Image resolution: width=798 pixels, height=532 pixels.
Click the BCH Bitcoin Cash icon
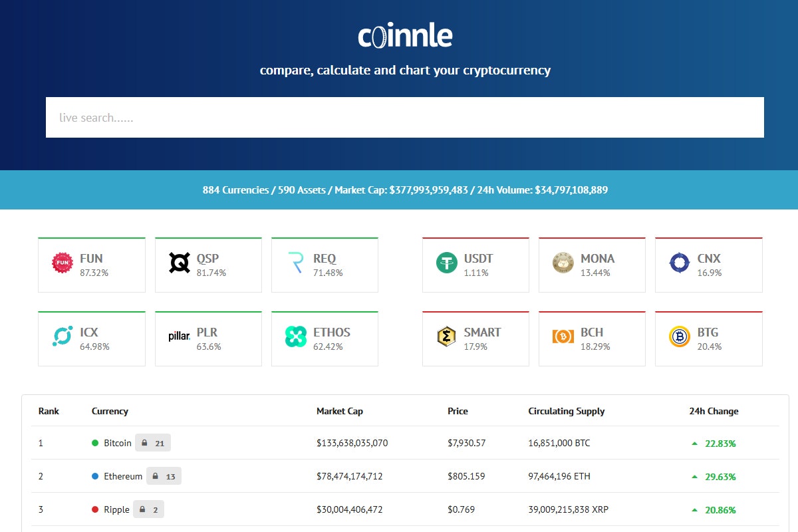click(x=563, y=336)
